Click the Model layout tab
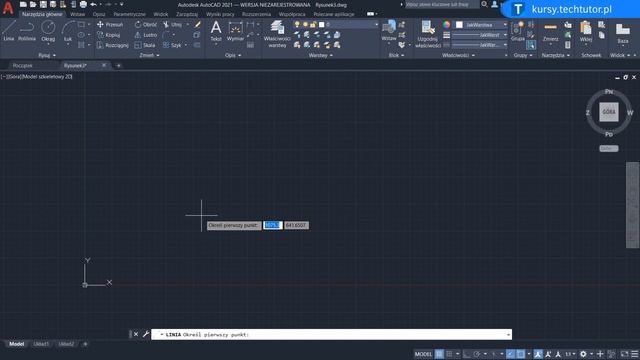Image resolution: width=640 pixels, height=360 pixels. [16, 344]
